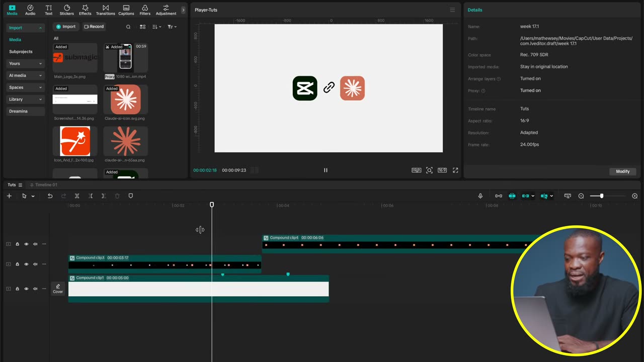Click the player fit-to-screen scan icon
644x362 pixels.
(429, 170)
